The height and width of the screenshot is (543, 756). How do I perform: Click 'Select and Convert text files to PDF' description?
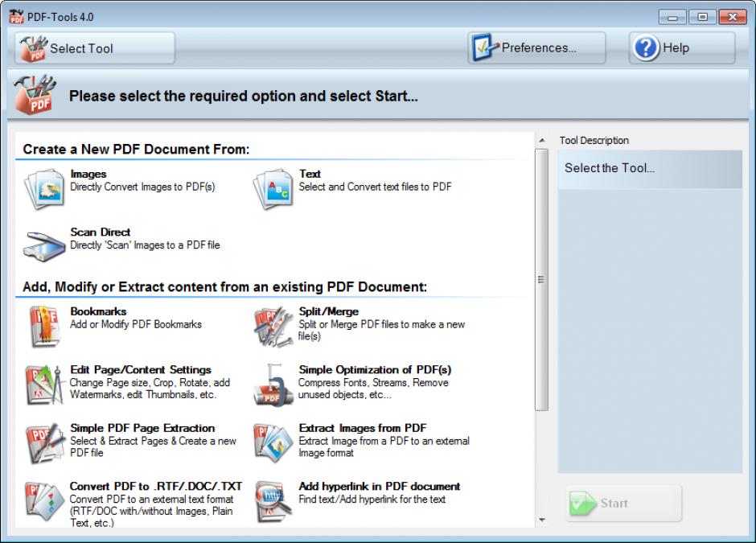pyautogui.click(x=375, y=187)
